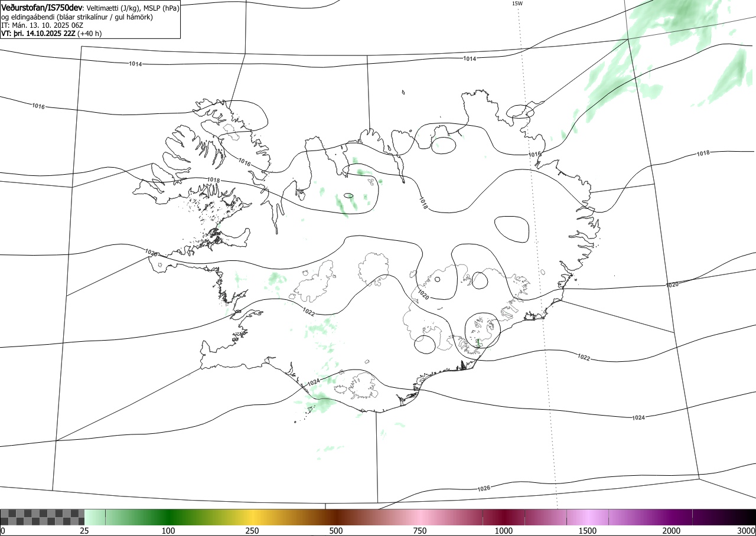Click the 'VT: þri. 14.10.2025 22Z' valid time
The height and width of the screenshot is (536, 756).
[x=38, y=34]
